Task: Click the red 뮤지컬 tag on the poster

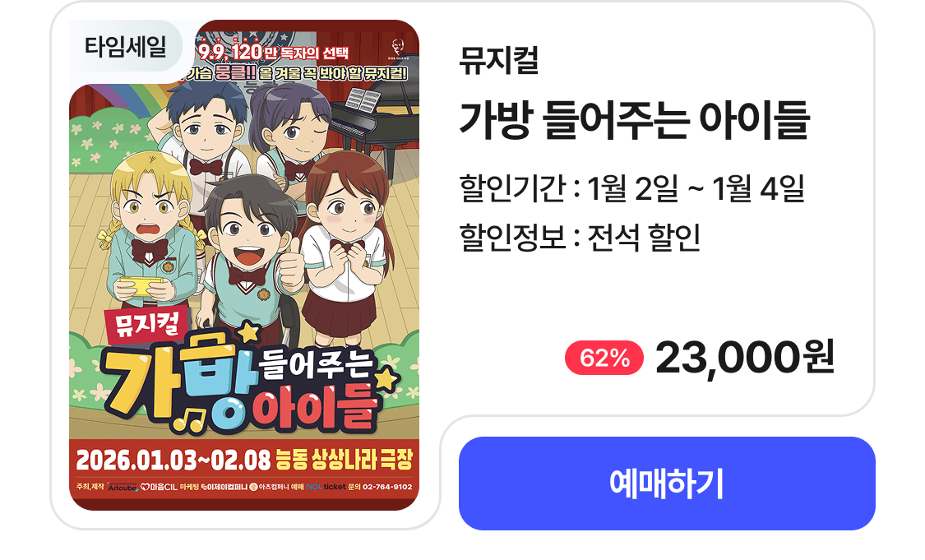Action: [146, 324]
